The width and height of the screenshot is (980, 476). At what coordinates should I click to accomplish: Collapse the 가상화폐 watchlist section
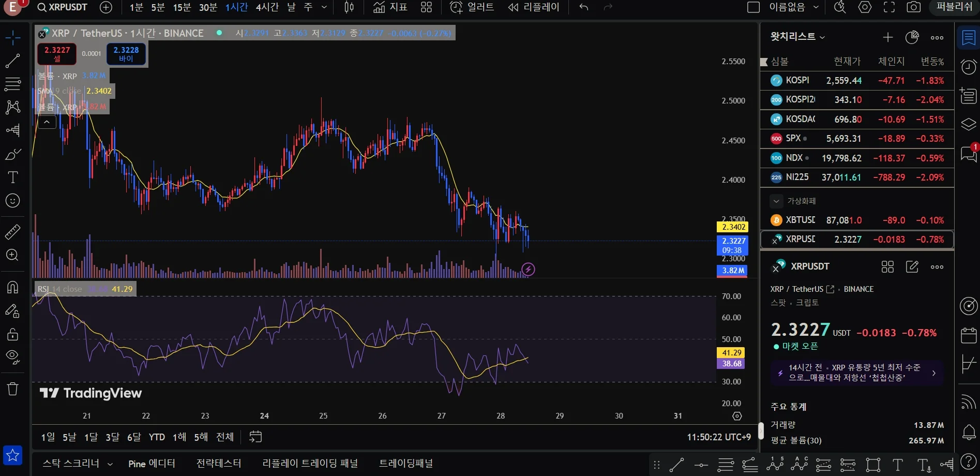(776, 201)
